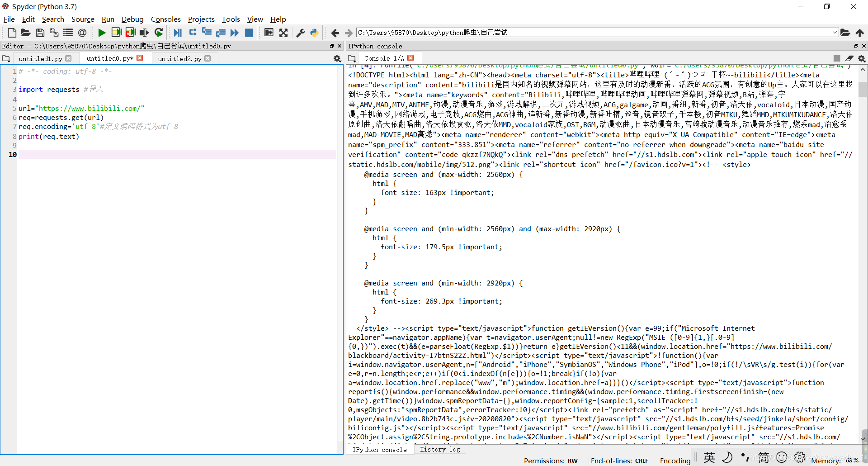Re-run the last script
This screenshot has width=868, height=466.
pyautogui.click(x=159, y=33)
